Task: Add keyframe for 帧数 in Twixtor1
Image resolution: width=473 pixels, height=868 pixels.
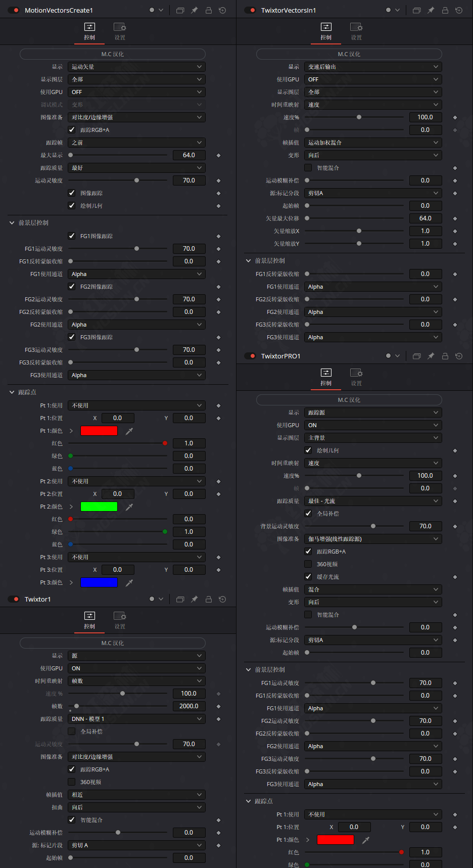Action: 218,706
